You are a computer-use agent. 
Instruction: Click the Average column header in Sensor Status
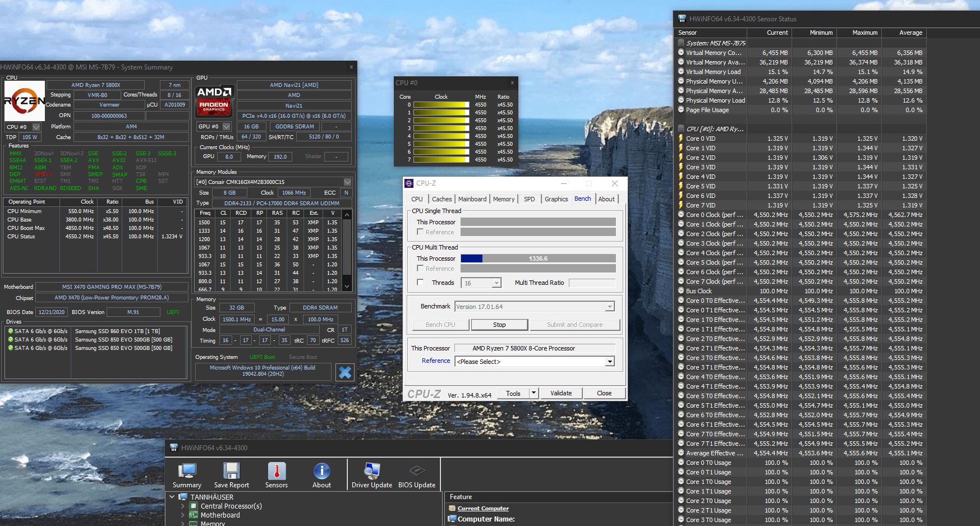point(904,33)
